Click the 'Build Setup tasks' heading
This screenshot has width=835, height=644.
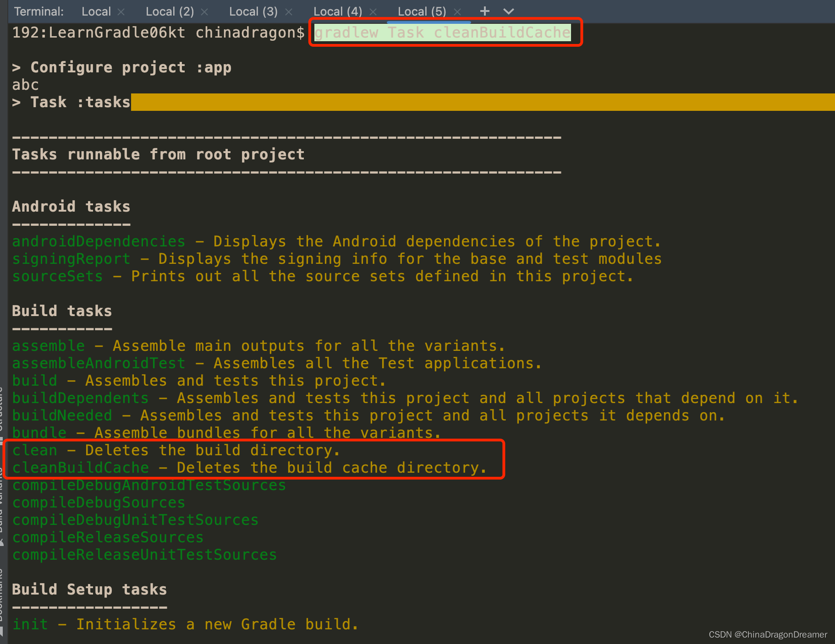point(89,589)
